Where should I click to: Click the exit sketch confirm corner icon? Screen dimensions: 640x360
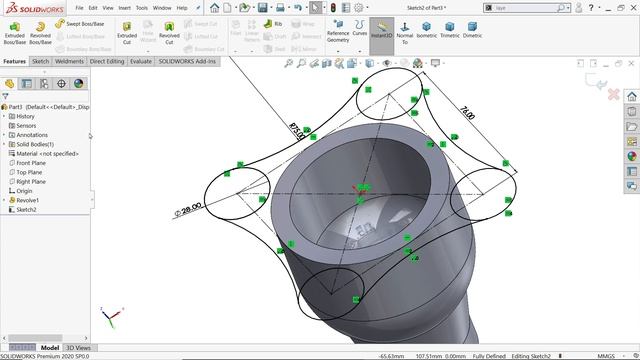click(595, 81)
